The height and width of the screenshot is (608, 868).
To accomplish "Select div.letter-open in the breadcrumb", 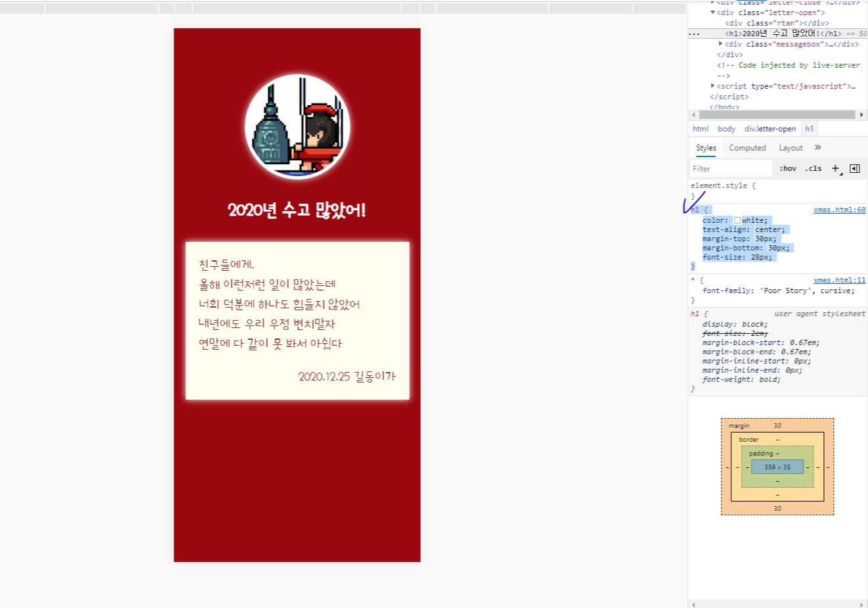I will click(770, 129).
